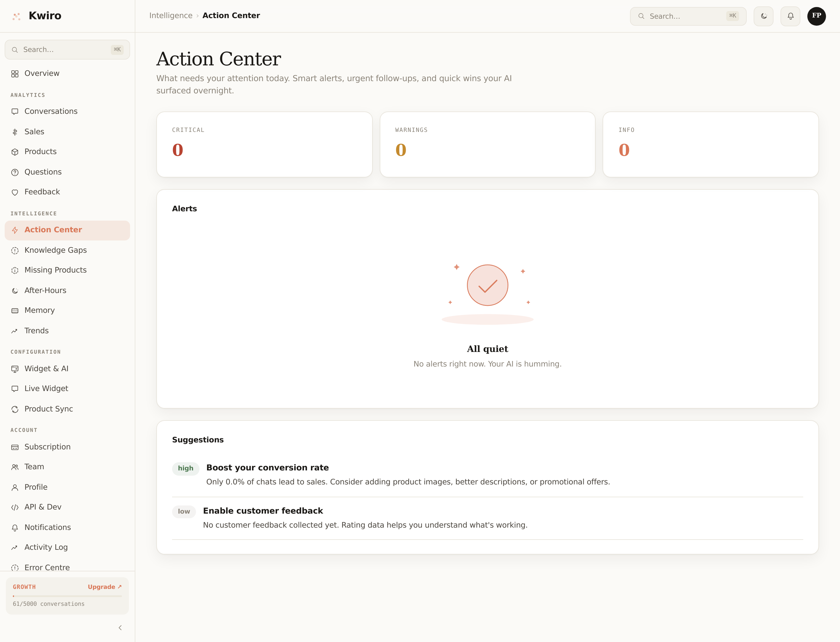Click the Upgrade link
Image resolution: width=840 pixels, height=642 pixels.
[105, 587]
